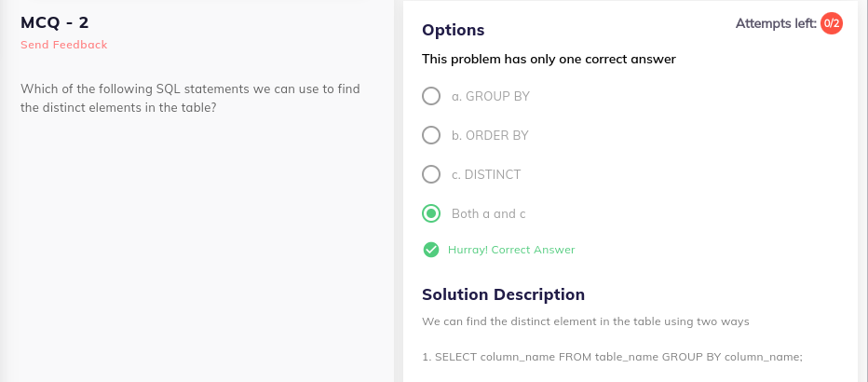Click the MCQ - 2 heading
Screen dimensions: 868x382
[x=54, y=22]
